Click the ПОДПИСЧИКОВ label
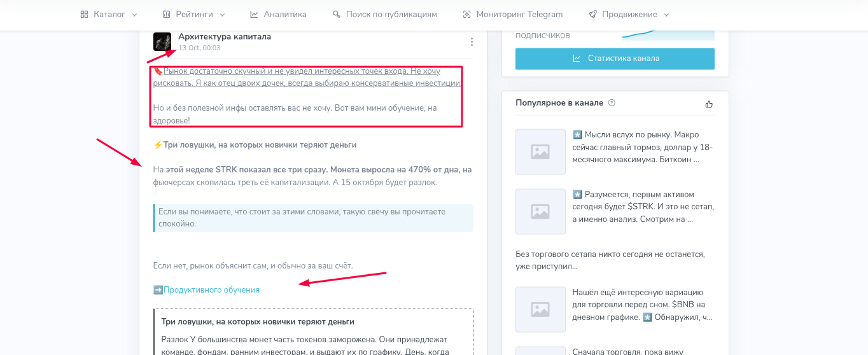868x355 pixels. tap(543, 36)
